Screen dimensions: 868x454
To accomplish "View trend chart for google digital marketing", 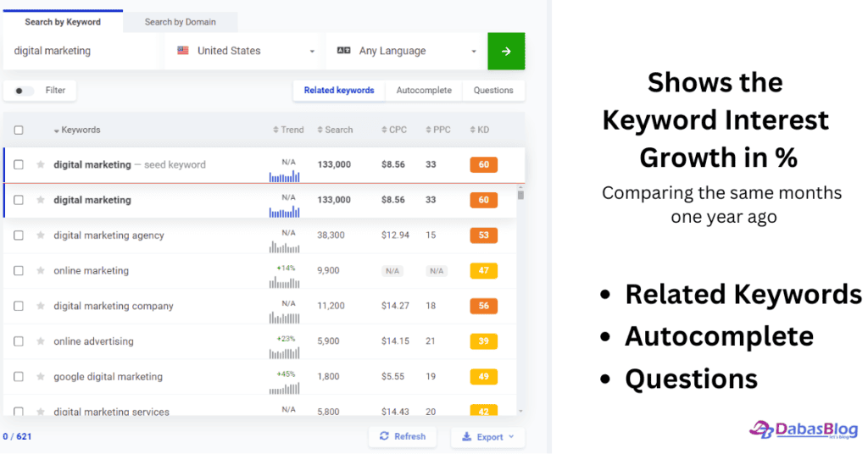I will click(285, 388).
